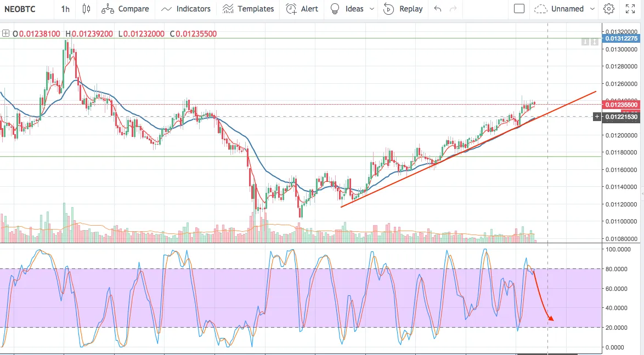The image size is (644, 355).
Task: Click the open value 0.01238100
Action: [39, 33]
